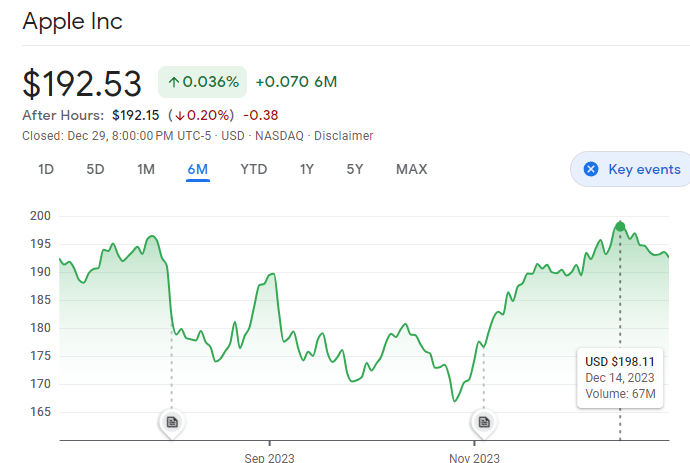Click the Dec 14, 2023 tooltip date

(620, 378)
